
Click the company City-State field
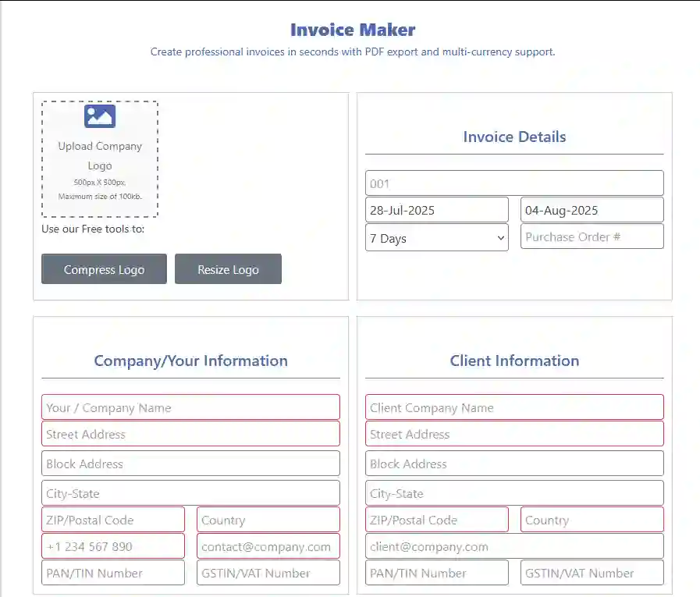(190, 493)
